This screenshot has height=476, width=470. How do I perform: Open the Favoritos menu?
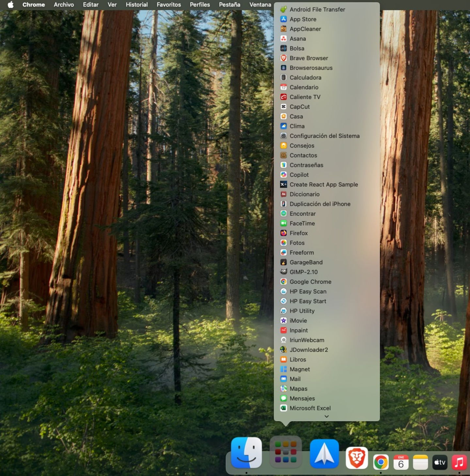pos(169,5)
